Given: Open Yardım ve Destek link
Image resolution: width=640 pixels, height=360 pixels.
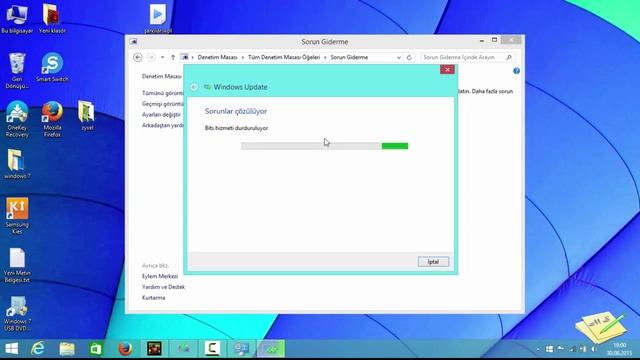Looking at the screenshot, I should tap(163, 287).
